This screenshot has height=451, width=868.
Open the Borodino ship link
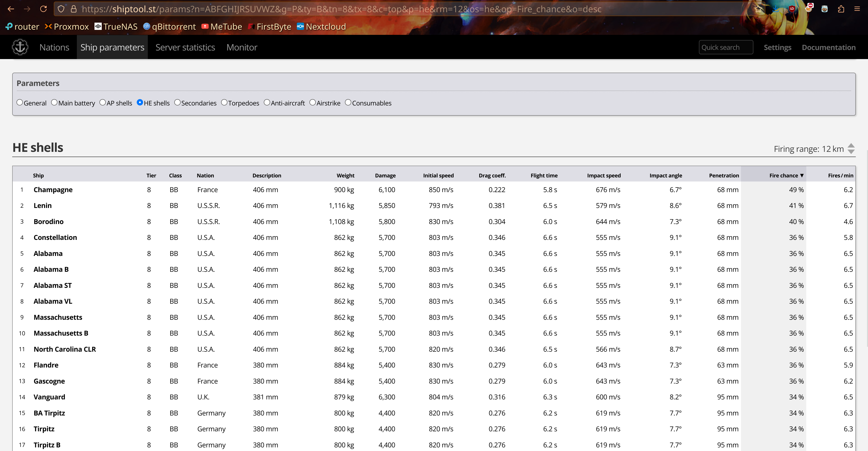[x=49, y=222]
